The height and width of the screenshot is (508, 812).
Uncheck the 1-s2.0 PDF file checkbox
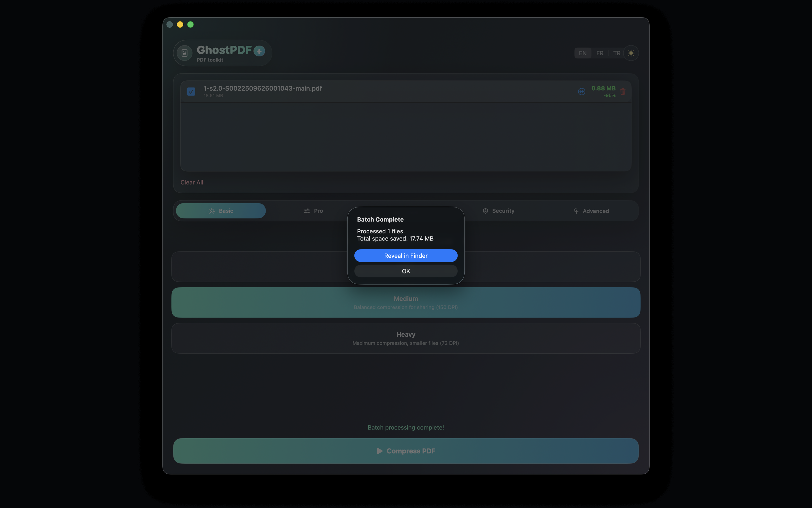pyautogui.click(x=191, y=91)
